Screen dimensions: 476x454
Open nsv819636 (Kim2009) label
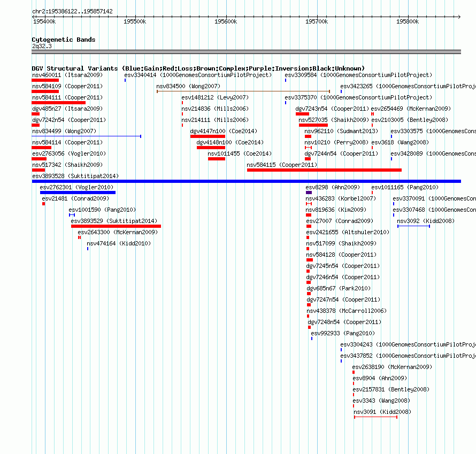pyautogui.click(x=336, y=210)
